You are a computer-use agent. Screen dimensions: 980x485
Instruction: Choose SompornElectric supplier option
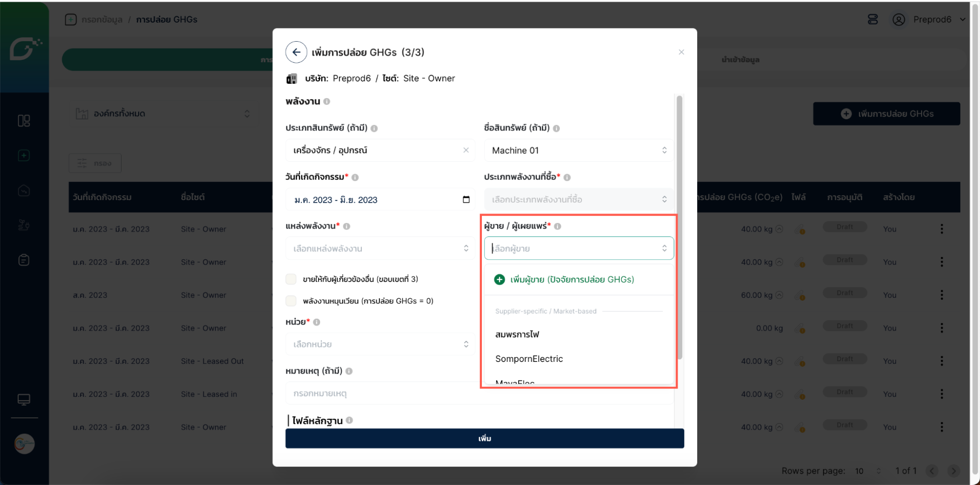click(x=529, y=359)
